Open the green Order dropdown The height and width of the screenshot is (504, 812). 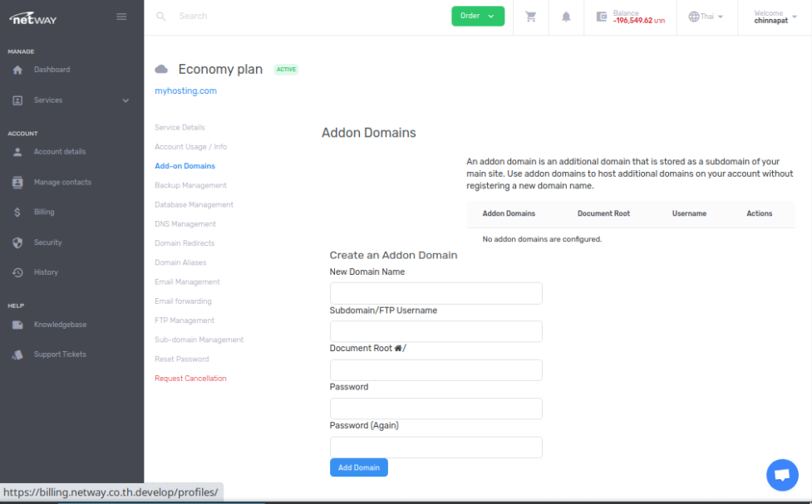coord(478,17)
